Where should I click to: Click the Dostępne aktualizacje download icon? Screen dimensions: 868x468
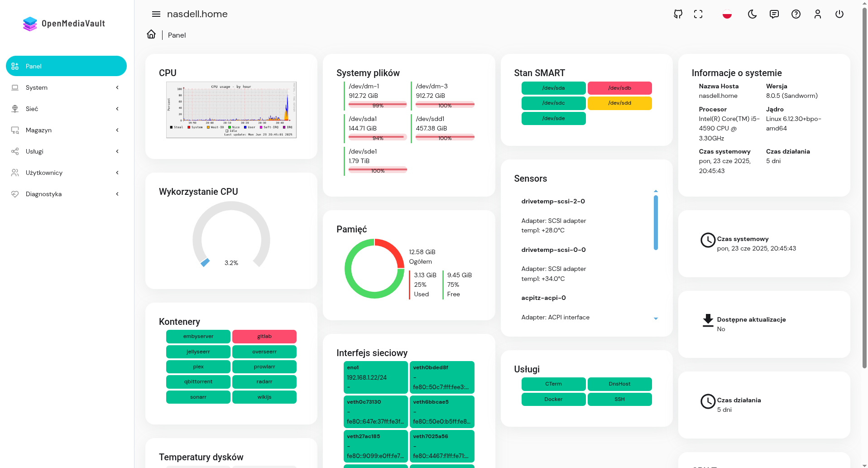tap(708, 320)
